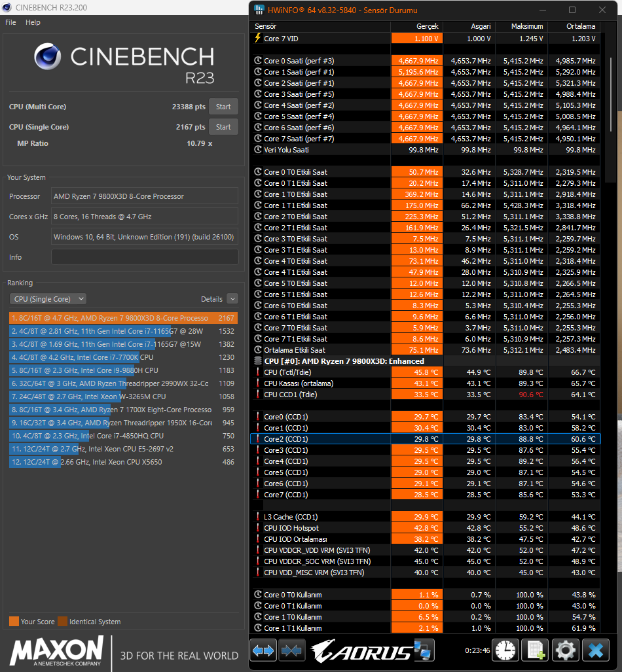Click the log file plus icon
Screen dimensions: 622x672
[x=535, y=650]
